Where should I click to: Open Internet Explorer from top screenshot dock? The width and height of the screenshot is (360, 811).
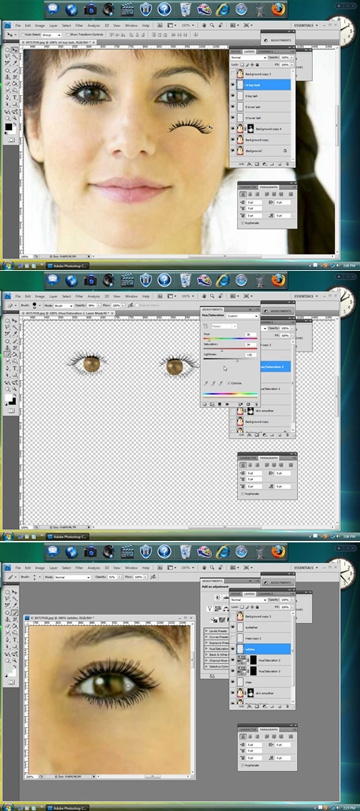pos(223,9)
